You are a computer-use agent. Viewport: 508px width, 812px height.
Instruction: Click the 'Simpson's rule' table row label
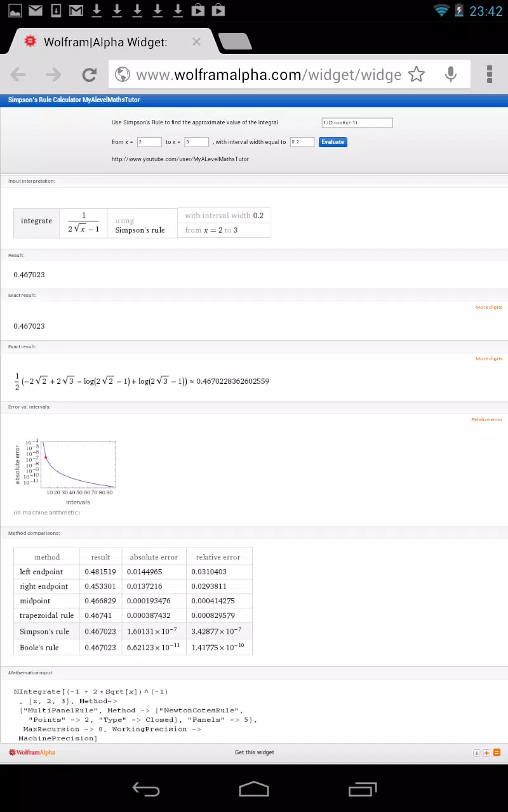(44, 631)
